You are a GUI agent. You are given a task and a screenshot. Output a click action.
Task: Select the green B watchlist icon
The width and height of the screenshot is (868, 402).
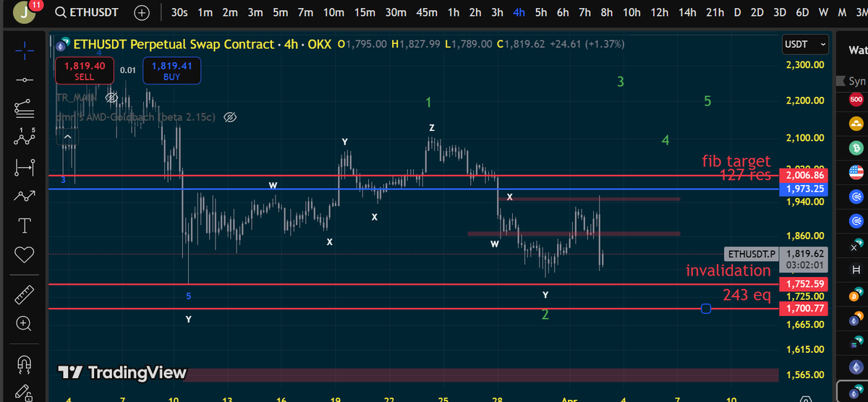856,147
